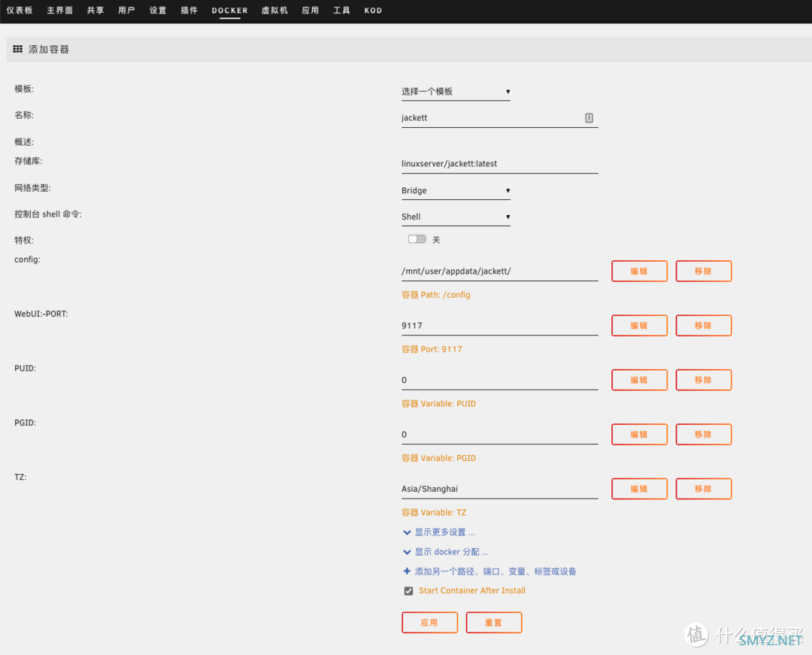This screenshot has width=812, height=655.
Task: Click the icon inside the jackett name field
Action: (589, 118)
